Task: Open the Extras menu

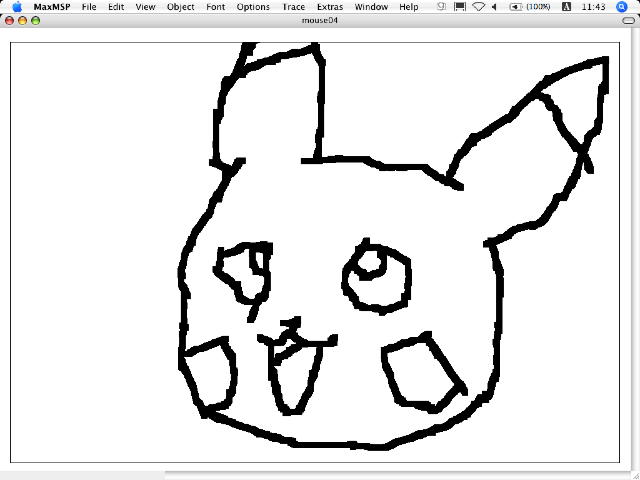Action: point(329,7)
